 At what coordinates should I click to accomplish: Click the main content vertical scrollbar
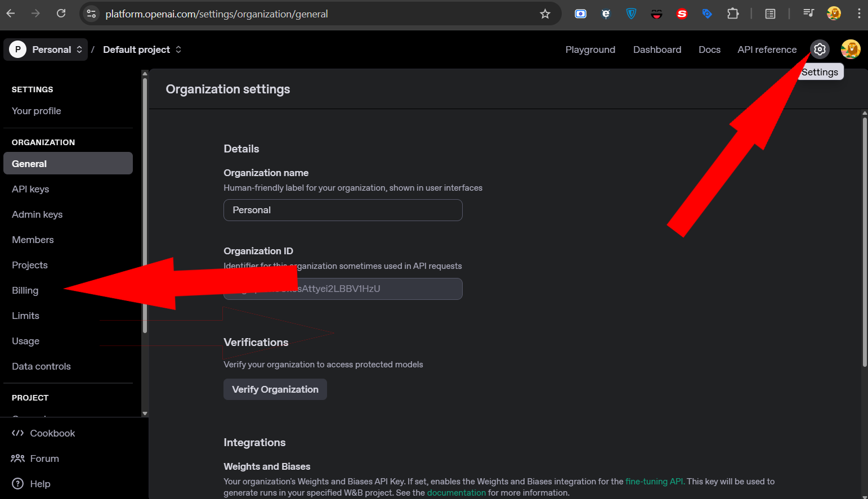tap(865, 242)
